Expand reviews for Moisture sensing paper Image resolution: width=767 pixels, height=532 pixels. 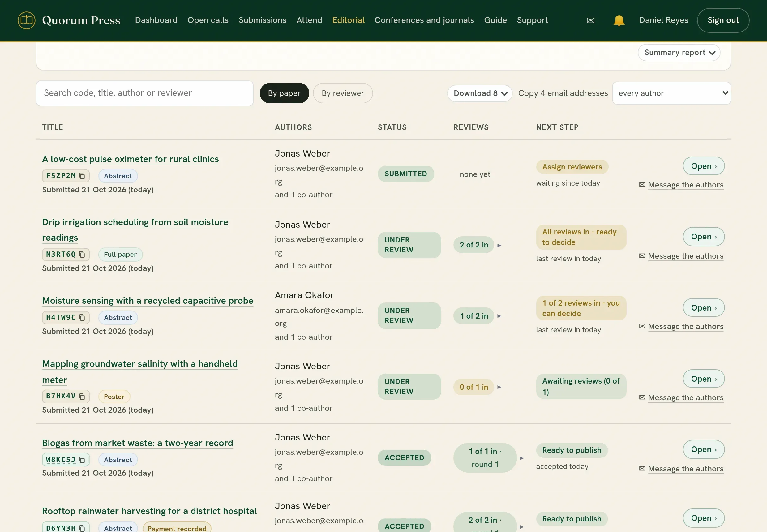click(499, 316)
